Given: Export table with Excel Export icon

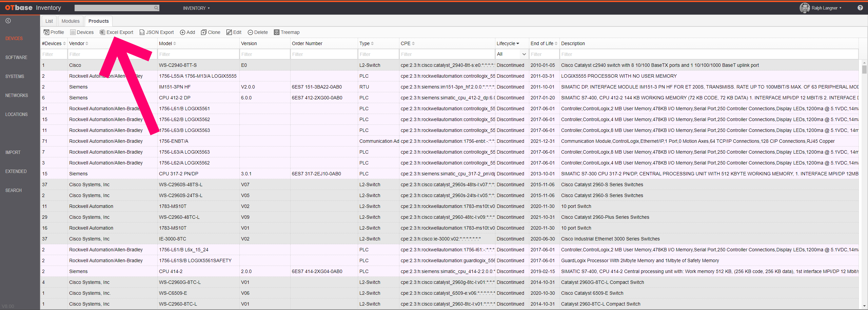Looking at the screenshot, I should (102, 32).
